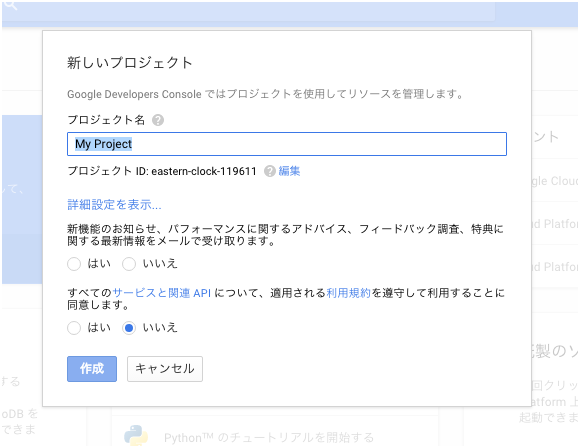This screenshot has height=448, width=580.
Task: Select いいえ for email updates
Action: (x=129, y=264)
